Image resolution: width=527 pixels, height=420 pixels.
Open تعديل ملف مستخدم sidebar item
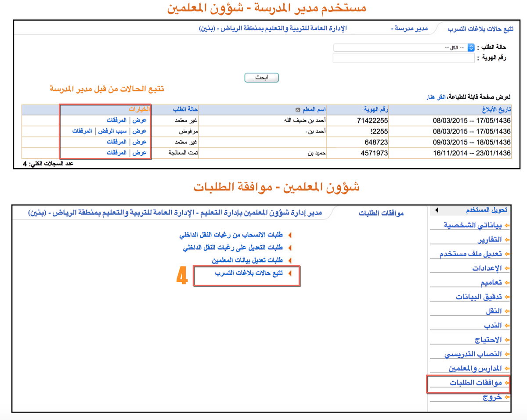[471, 254]
